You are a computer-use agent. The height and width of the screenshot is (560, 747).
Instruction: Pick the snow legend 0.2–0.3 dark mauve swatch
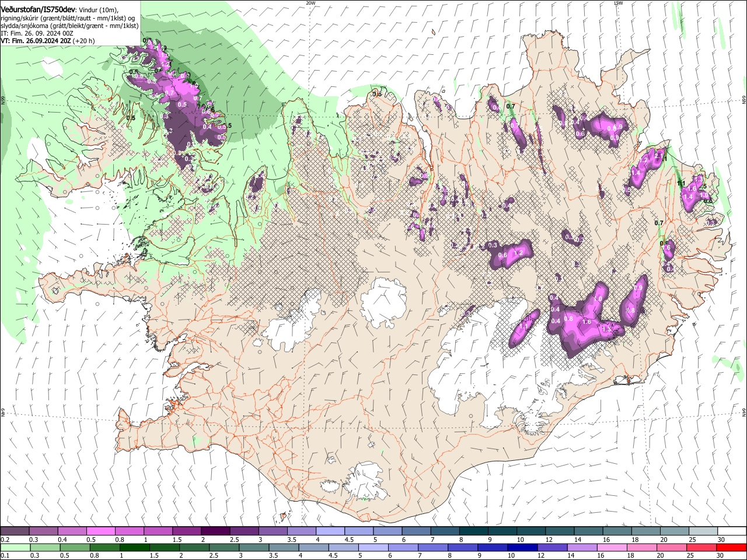[x=15, y=531]
